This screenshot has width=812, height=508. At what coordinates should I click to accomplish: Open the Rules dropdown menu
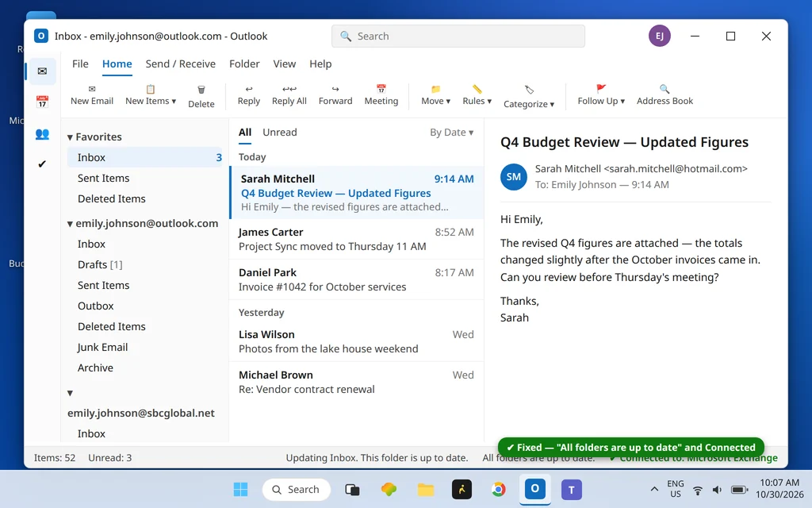(477, 95)
